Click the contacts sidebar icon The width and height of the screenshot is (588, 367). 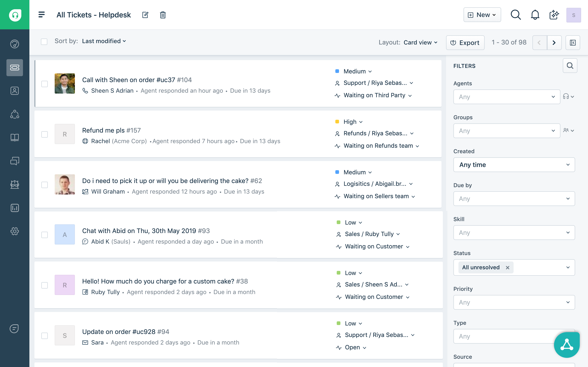pos(15,91)
